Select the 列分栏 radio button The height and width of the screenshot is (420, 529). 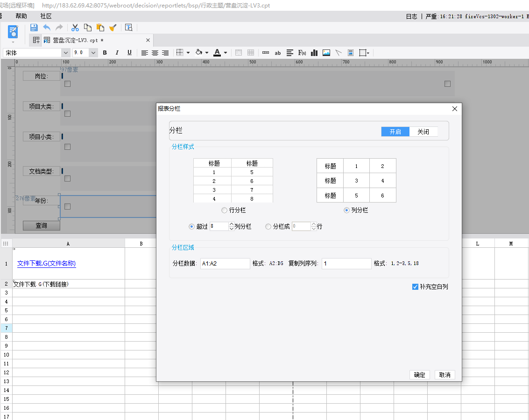(x=346, y=210)
